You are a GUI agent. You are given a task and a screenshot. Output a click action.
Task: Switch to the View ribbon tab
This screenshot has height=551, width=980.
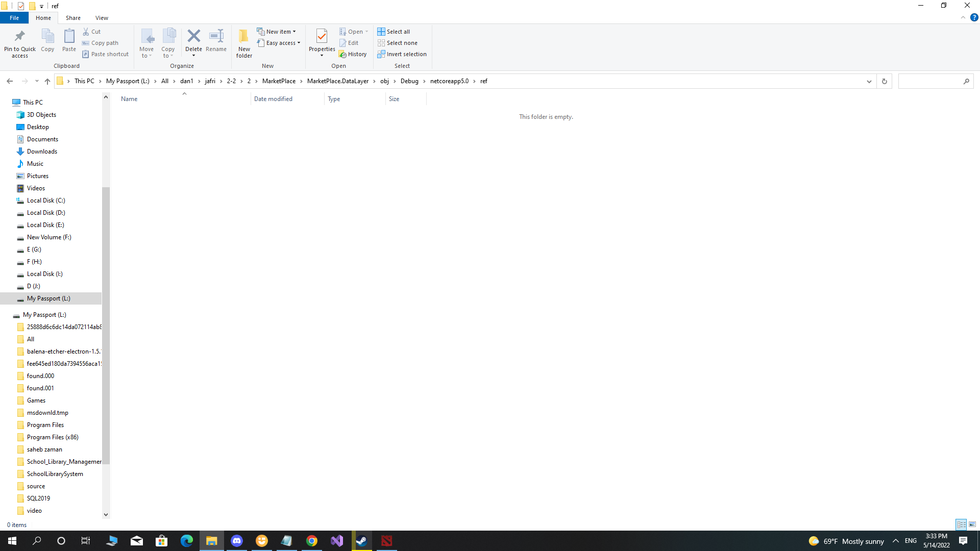click(x=102, y=18)
